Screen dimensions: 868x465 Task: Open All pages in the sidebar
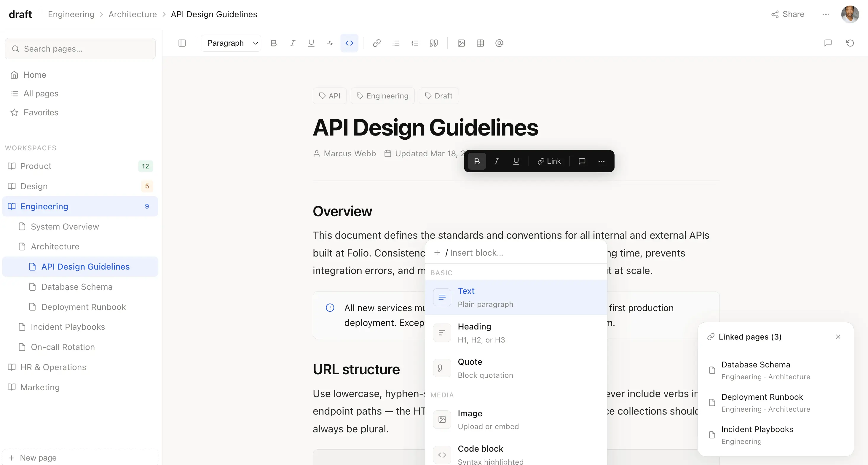80,93
